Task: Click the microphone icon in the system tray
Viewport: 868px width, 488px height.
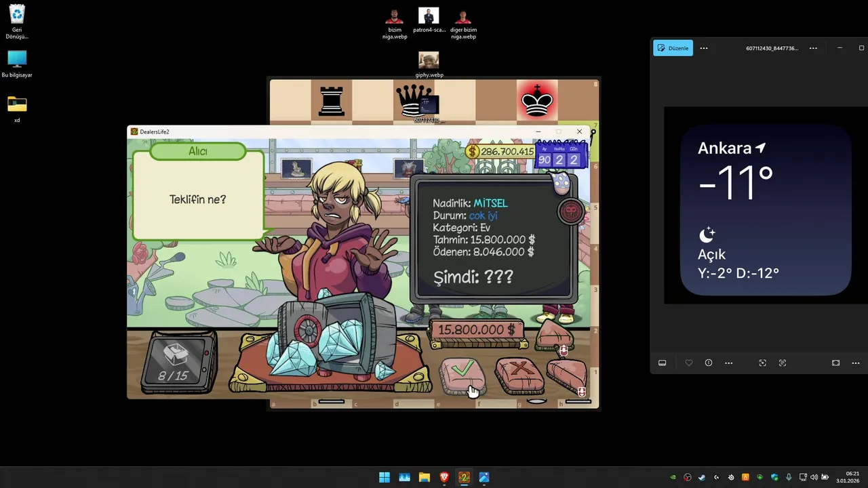Action: click(x=788, y=477)
